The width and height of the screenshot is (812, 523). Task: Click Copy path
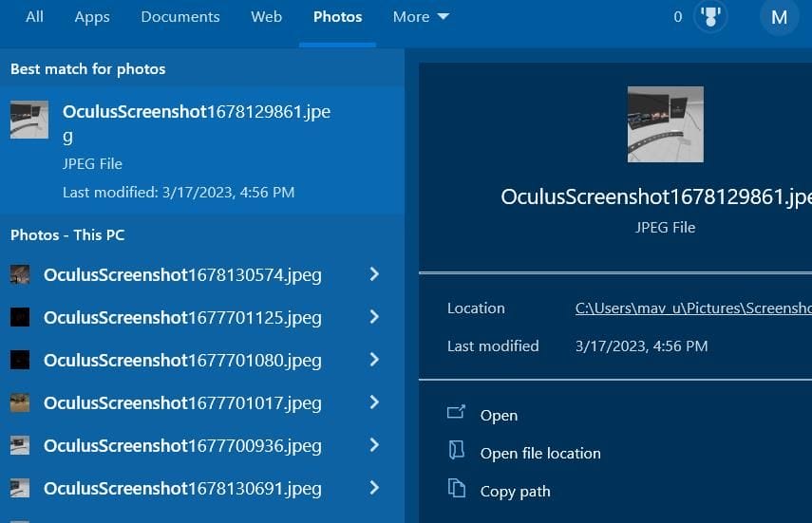coord(515,492)
